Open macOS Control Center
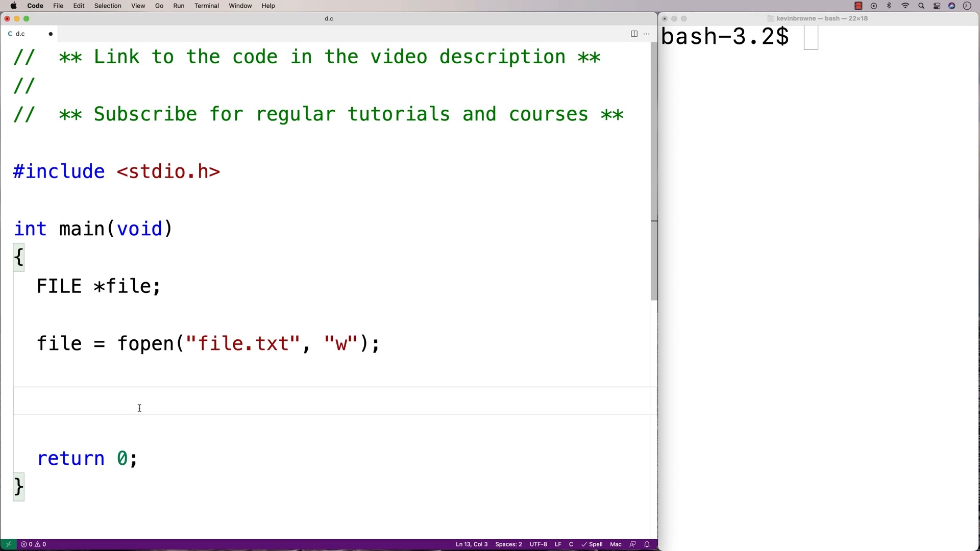Viewport: 980px width, 551px height. point(937,6)
